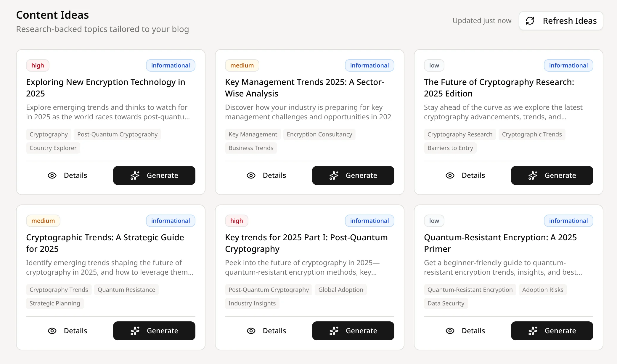Select the Data Security tag

pos(446,303)
